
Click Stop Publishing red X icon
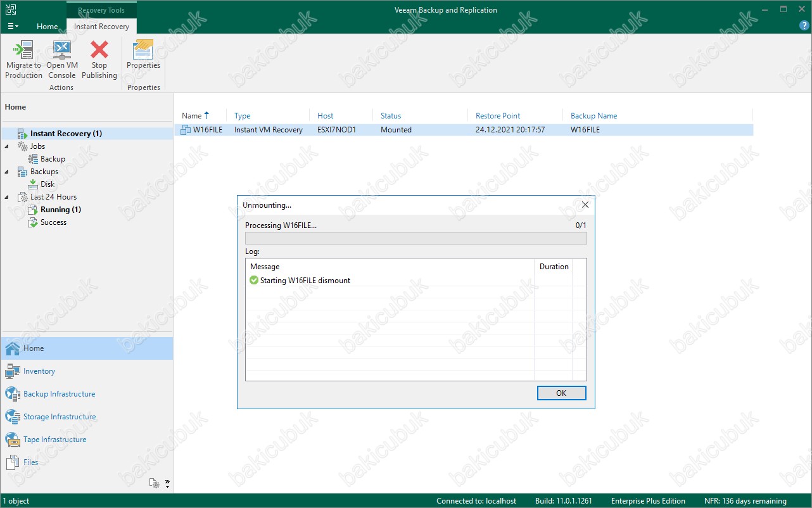[x=99, y=49]
